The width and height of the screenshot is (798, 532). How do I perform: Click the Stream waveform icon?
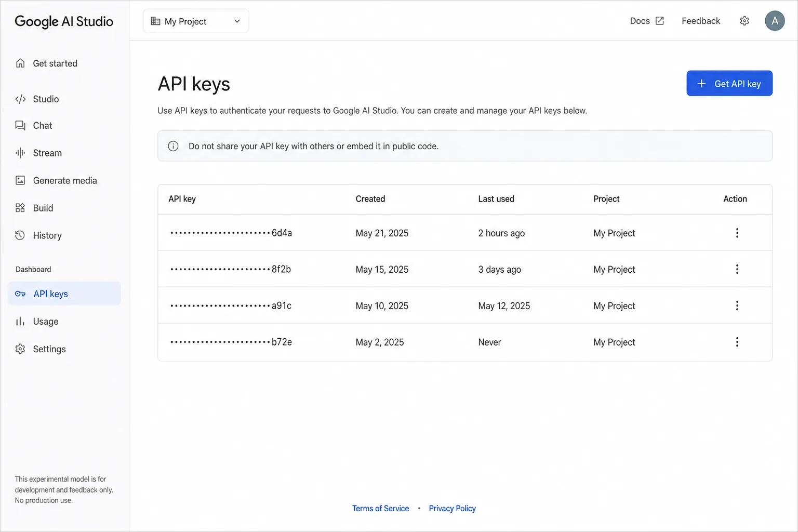tap(20, 153)
